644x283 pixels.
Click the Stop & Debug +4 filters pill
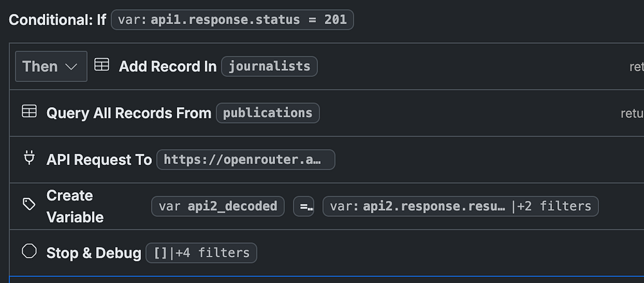click(x=201, y=253)
